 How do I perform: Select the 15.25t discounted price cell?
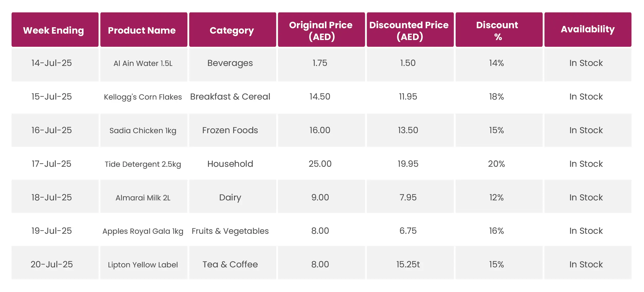coord(408,265)
